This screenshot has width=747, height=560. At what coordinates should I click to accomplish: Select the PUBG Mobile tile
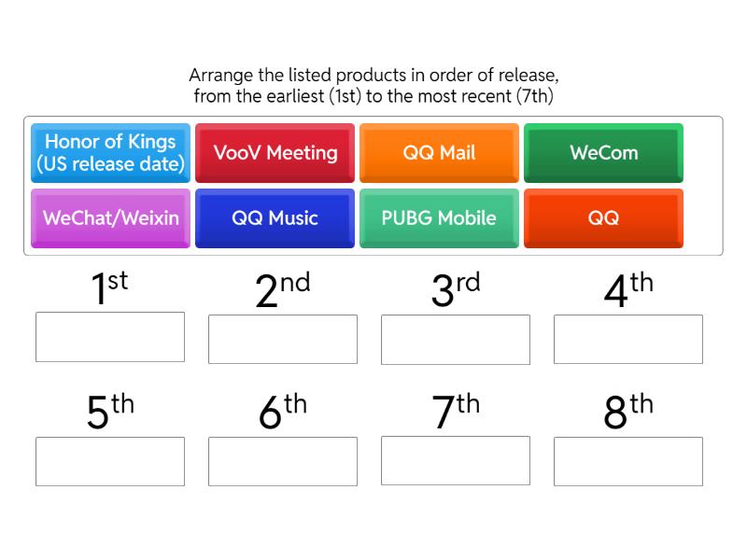pyautogui.click(x=439, y=218)
